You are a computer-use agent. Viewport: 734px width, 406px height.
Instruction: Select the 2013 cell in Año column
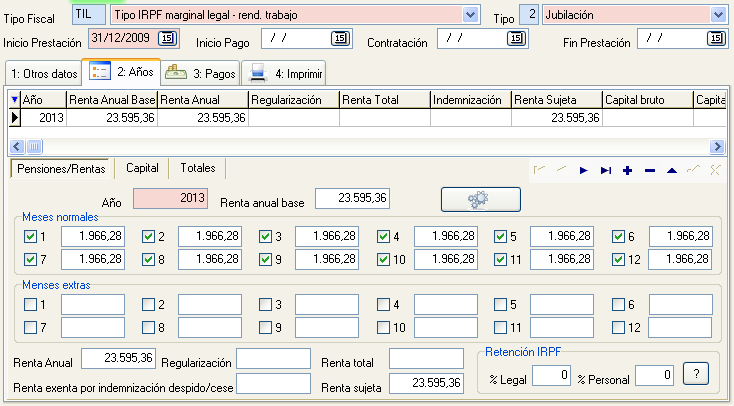point(43,118)
